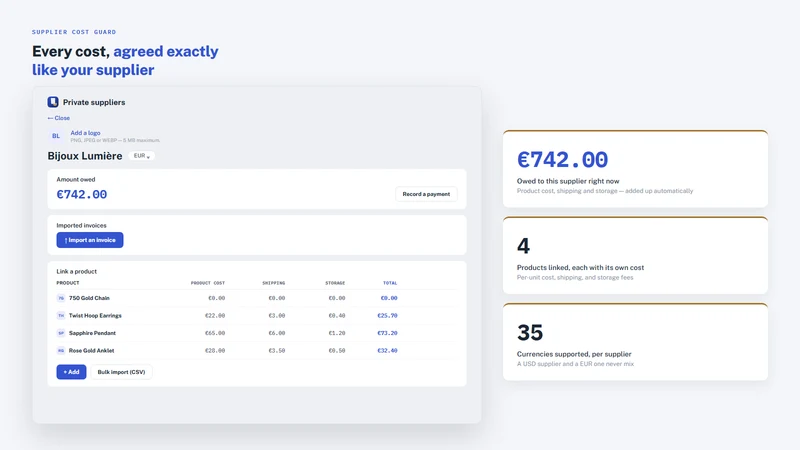Click the 750 Gold Chain product badge icon
800x450 pixels.
pyautogui.click(x=61, y=298)
